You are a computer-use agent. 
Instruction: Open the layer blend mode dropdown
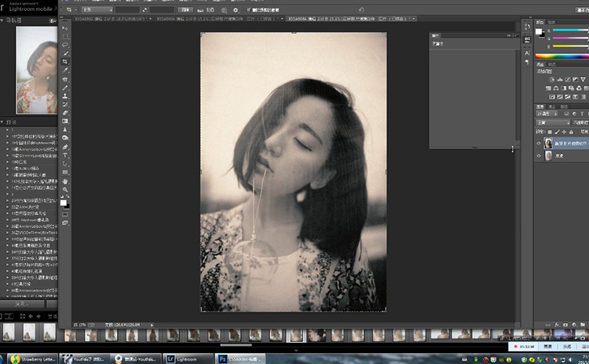pos(552,122)
